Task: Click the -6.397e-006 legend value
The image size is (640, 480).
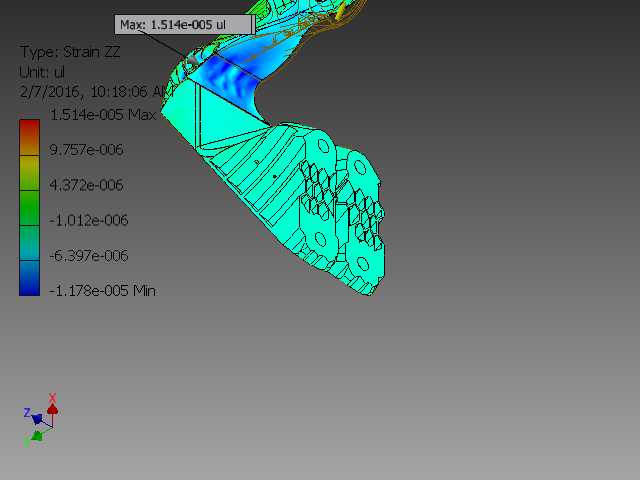Action: 89,256
